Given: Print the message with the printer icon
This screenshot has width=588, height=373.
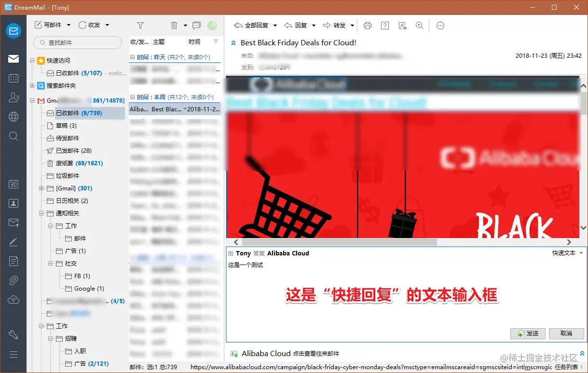Looking at the screenshot, I should (x=368, y=26).
